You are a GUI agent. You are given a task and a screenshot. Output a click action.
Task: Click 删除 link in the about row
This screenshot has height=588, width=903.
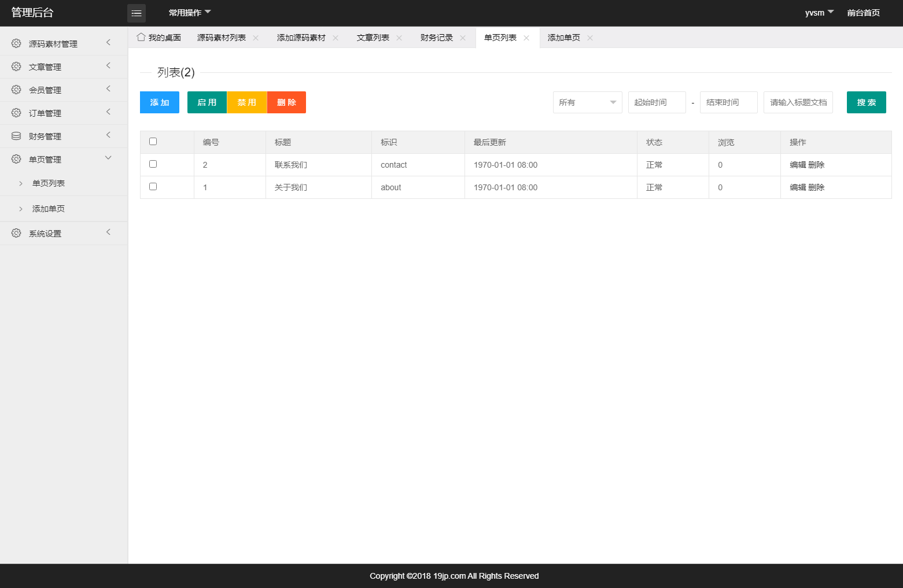816,187
